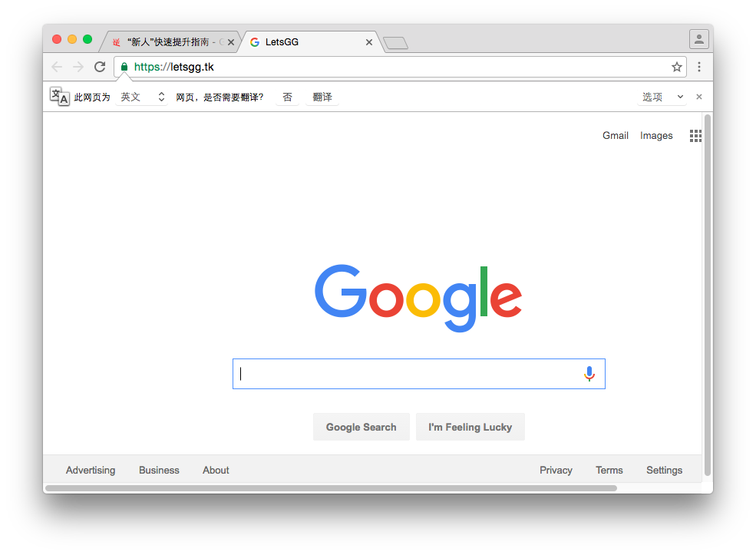The height and width of the screenshot is (555, 756).
Task: Open the Google apps grid icon
Action: coord(695,136)
